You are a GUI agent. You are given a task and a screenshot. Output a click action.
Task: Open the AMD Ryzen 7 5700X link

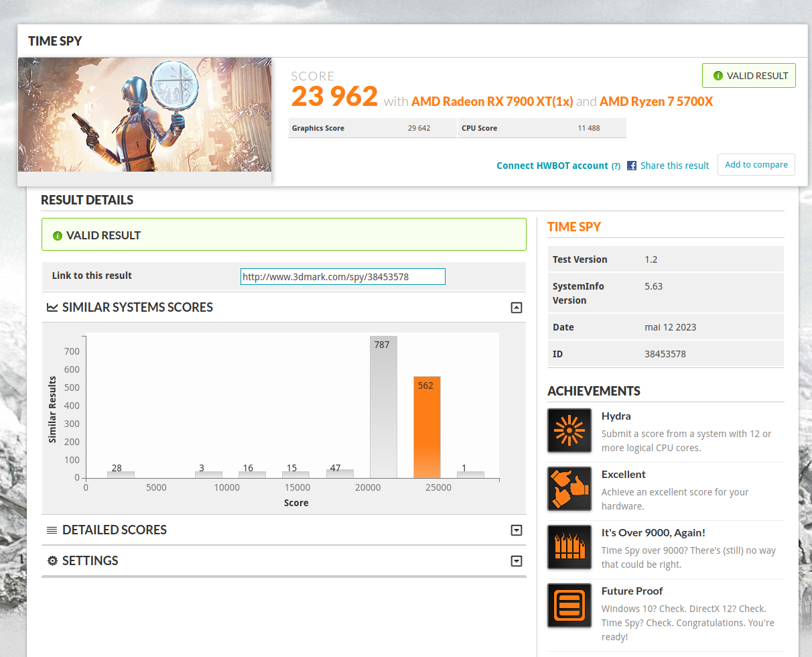(x=657, y=101)
